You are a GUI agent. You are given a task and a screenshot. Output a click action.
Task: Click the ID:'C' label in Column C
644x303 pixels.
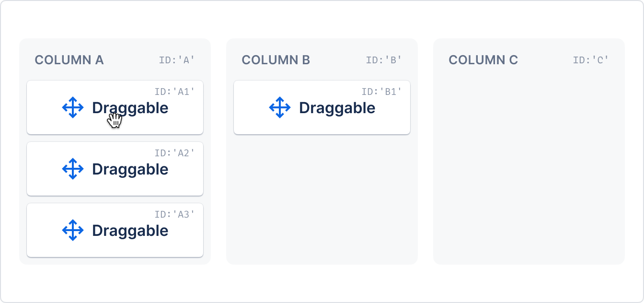(x=591, y=60)
